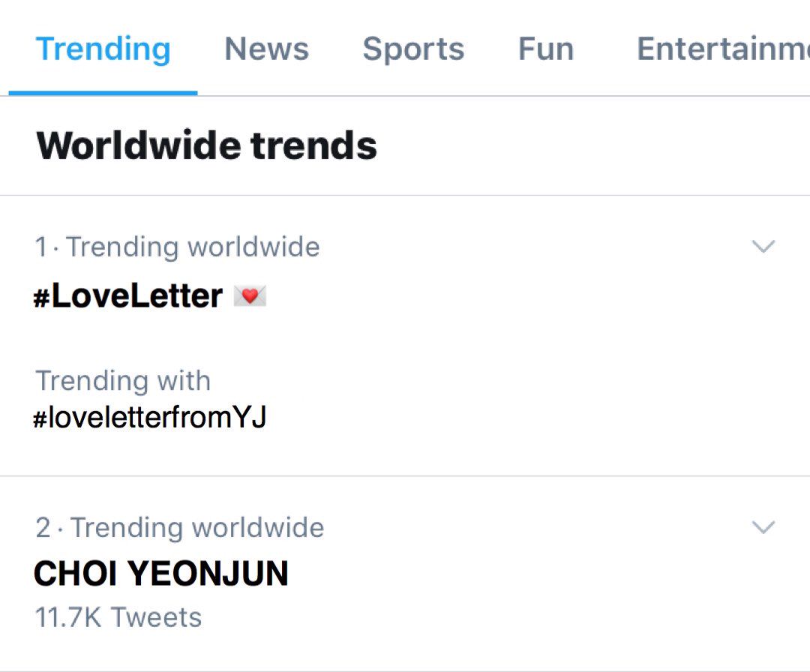This screenshot has height=672, width=810.
Task: Open related hashtag #loveletterfromYJ
Action: point(150,417)
